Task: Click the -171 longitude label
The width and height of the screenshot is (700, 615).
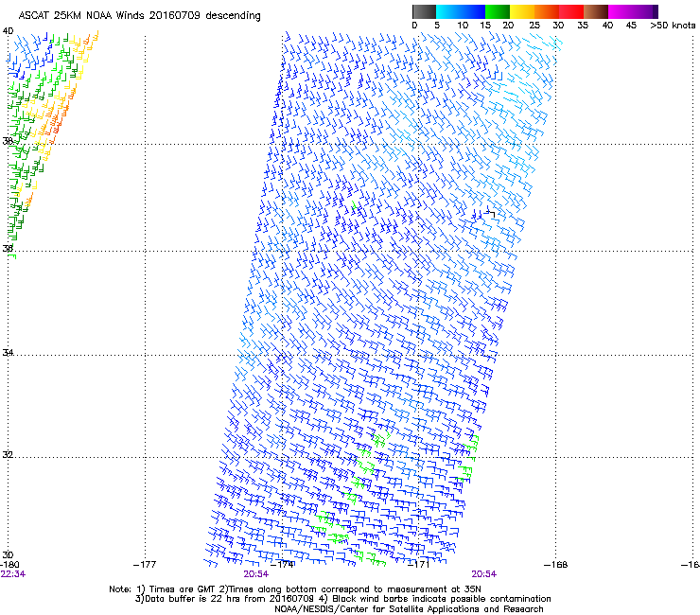Action: click(x=419, y=565)
